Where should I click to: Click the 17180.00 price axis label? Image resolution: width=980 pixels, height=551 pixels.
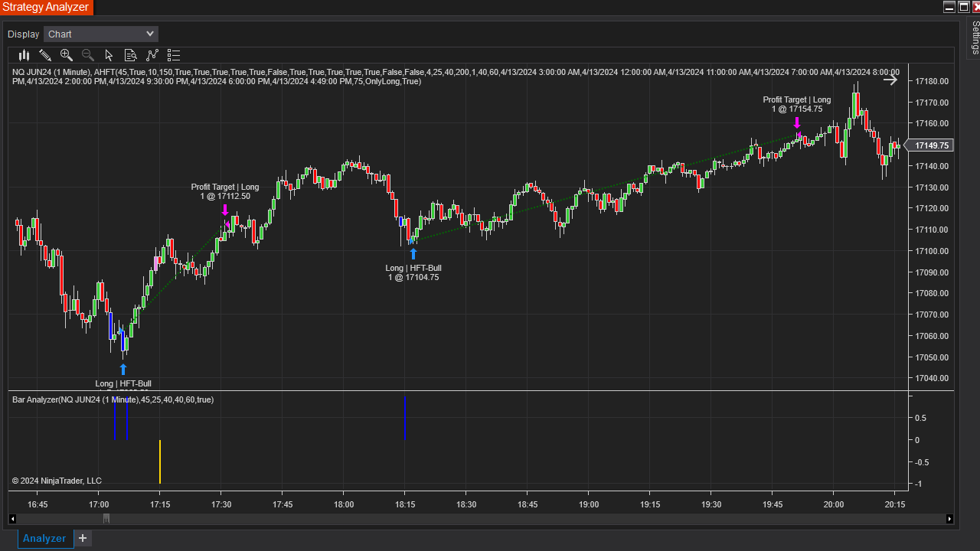tap(932, 81)
